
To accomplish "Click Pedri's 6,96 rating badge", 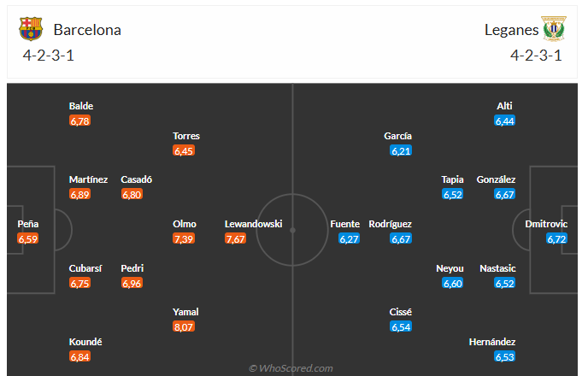I will 132,284.
